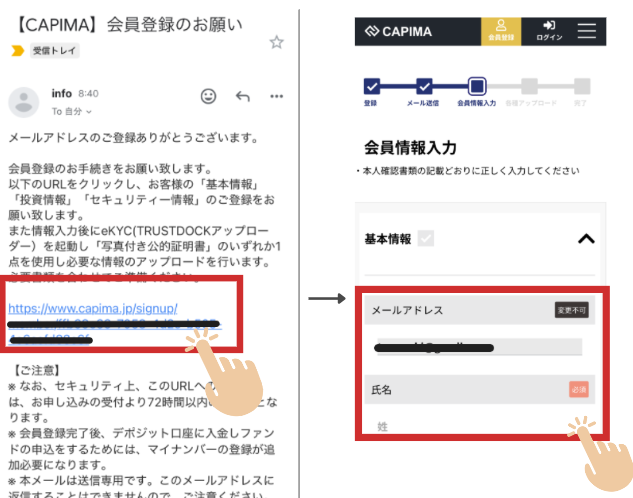This screenshot has height=498, width=633.
Task: Click the 各種アップロード step indicator
Action: pyautogui.click(x=529, y=86)
